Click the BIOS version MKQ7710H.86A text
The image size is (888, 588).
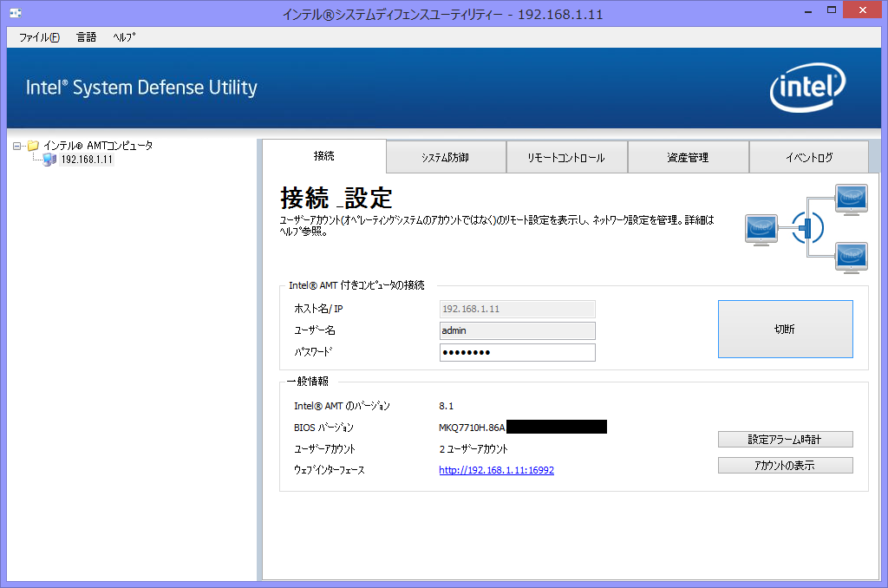click(472, 428)
